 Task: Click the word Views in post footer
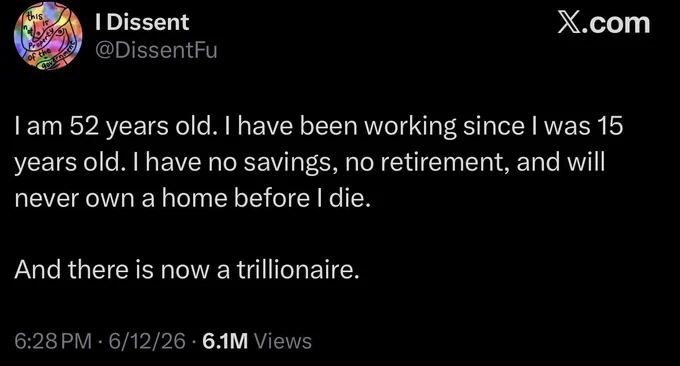click(x=283, y=341)
